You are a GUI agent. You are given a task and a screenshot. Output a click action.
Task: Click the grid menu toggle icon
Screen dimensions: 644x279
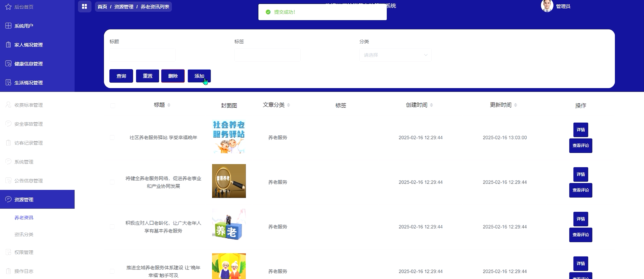click(85, 7)
